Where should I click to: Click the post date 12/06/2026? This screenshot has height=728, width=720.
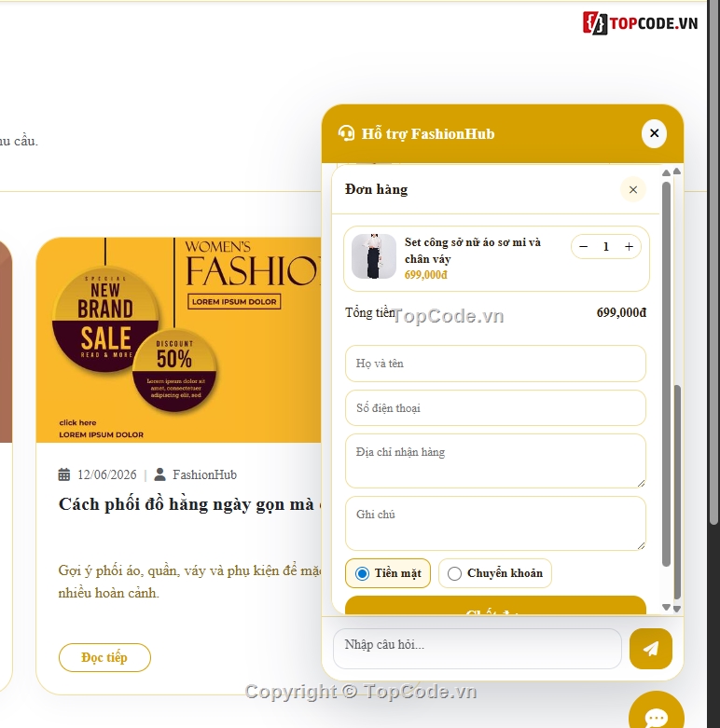pos(107,474)
